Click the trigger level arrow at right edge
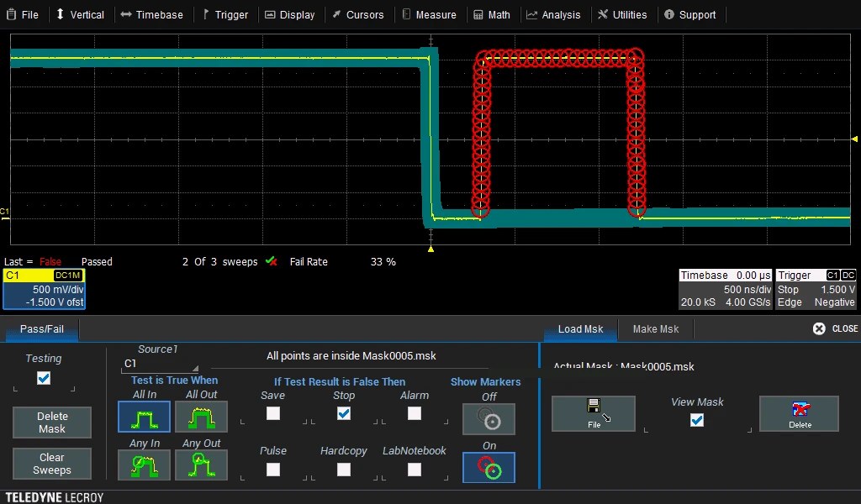Screen dimensions: 861x504 point(854,139)
